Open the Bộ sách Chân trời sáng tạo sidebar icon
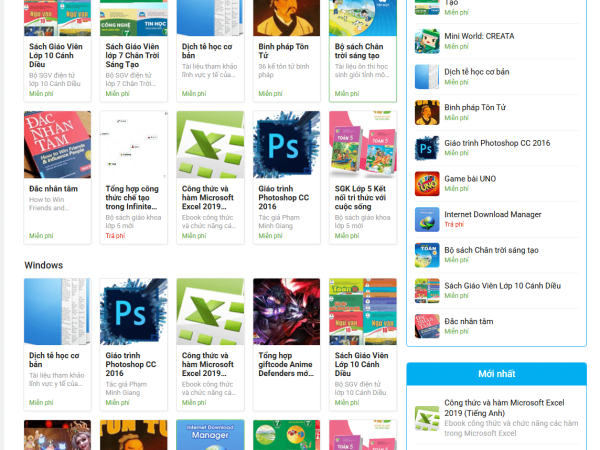Image resolution: width=600 pixels, height=450 pixels. point(428,255)
